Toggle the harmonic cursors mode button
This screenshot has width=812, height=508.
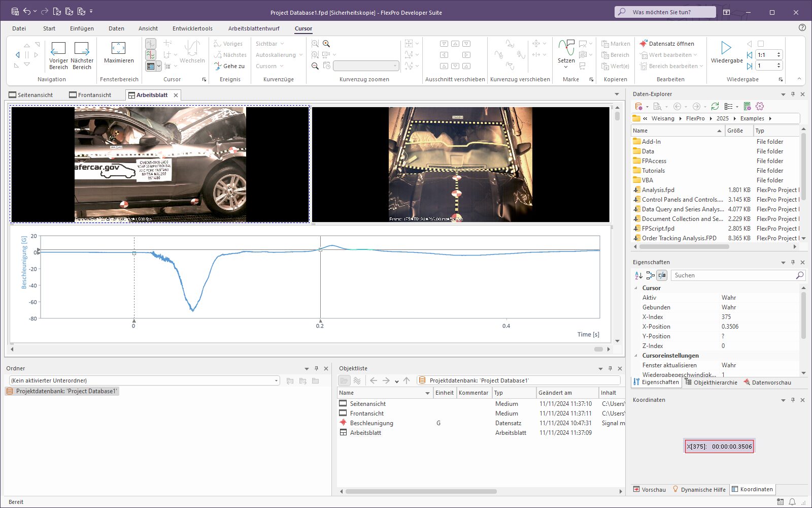pos(151,55)
